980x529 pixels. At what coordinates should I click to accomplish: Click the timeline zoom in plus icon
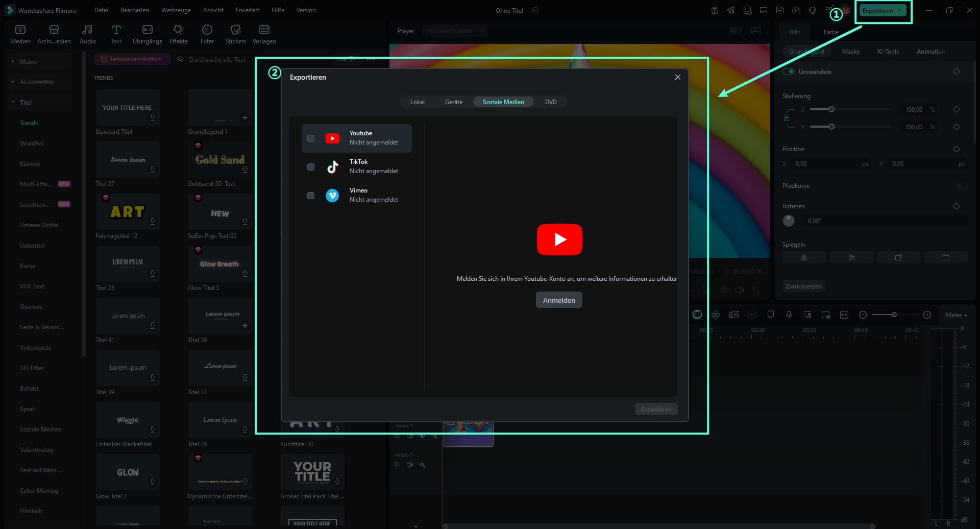(927, 315)
